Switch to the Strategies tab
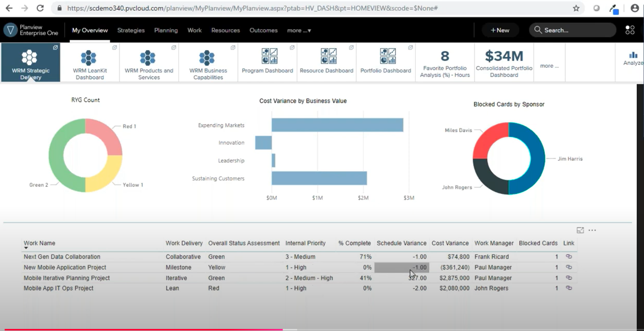The width and height of the screenshot is (644, 331). click(131, 31)
